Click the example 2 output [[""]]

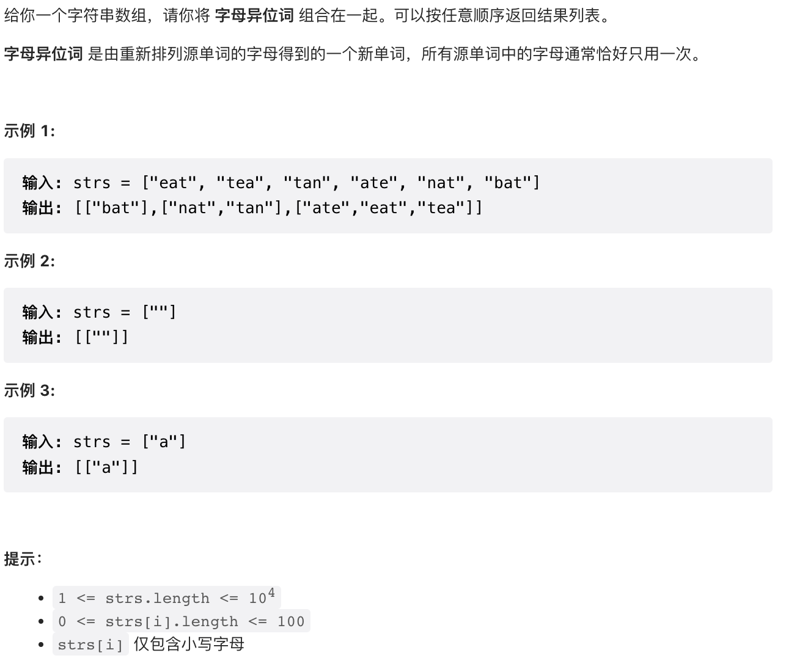(x=101, y=337)
